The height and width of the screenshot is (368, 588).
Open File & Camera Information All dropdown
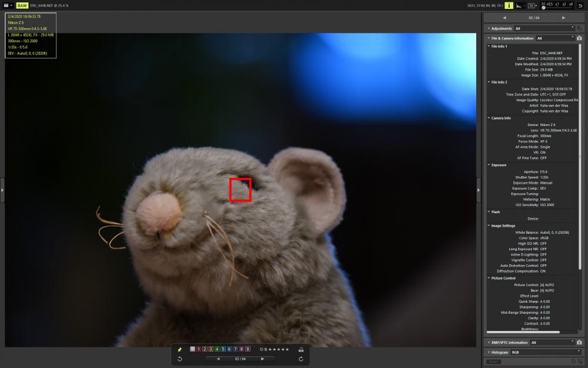(x=556, y=38)
